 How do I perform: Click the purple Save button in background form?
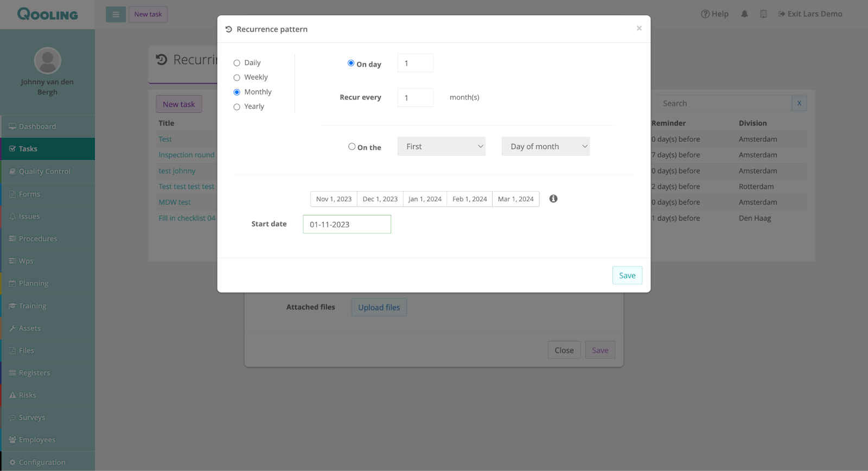point(600,350)
